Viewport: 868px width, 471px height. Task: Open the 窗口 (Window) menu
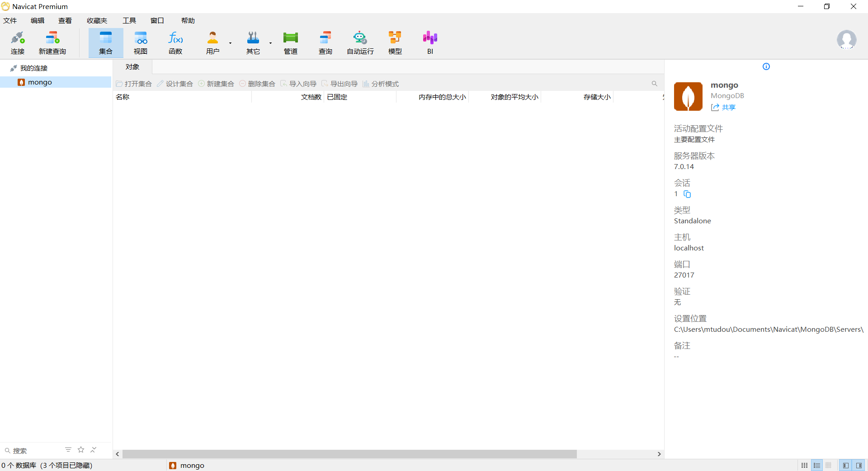coord(157,21)
